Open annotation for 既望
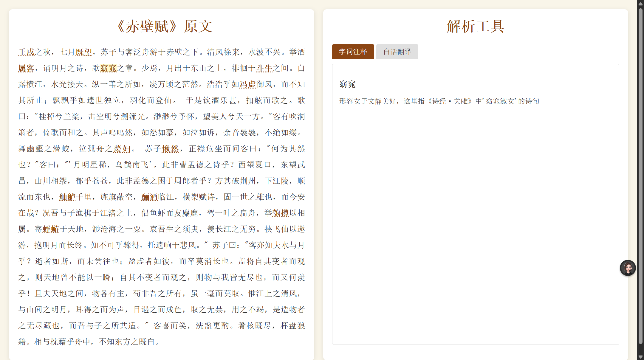The height and width of the screenshot is (360, 644). [84, 52]
